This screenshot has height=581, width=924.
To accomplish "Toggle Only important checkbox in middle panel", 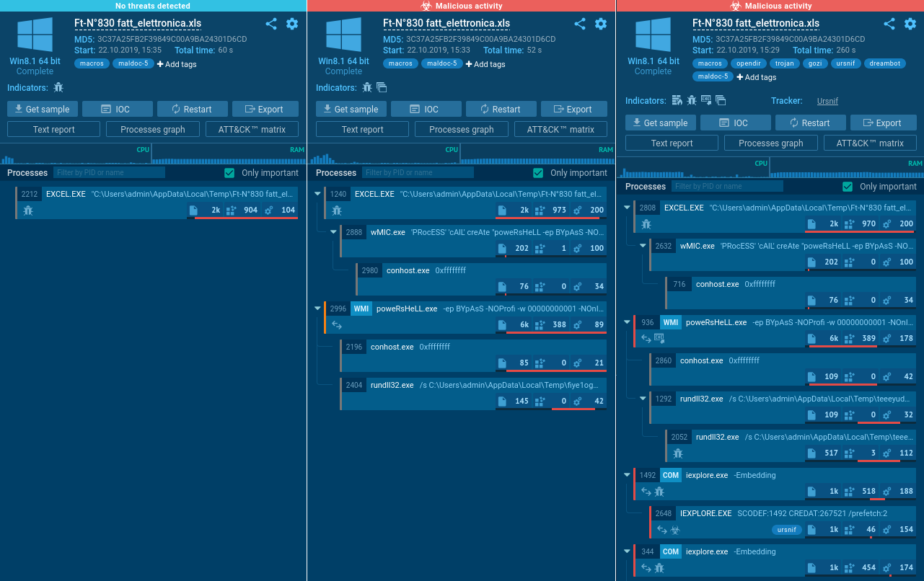I will pyautogui.click(x=538, y=173).
